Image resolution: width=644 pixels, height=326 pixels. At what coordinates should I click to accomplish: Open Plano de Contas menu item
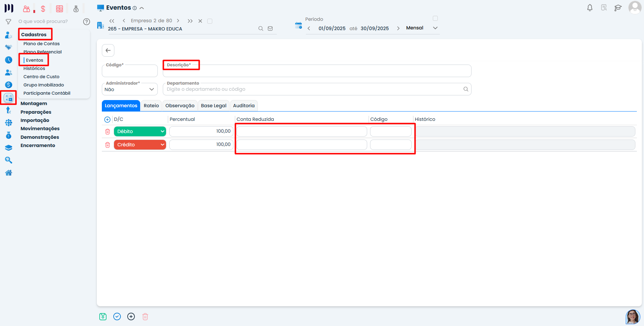tap(42, 44)
